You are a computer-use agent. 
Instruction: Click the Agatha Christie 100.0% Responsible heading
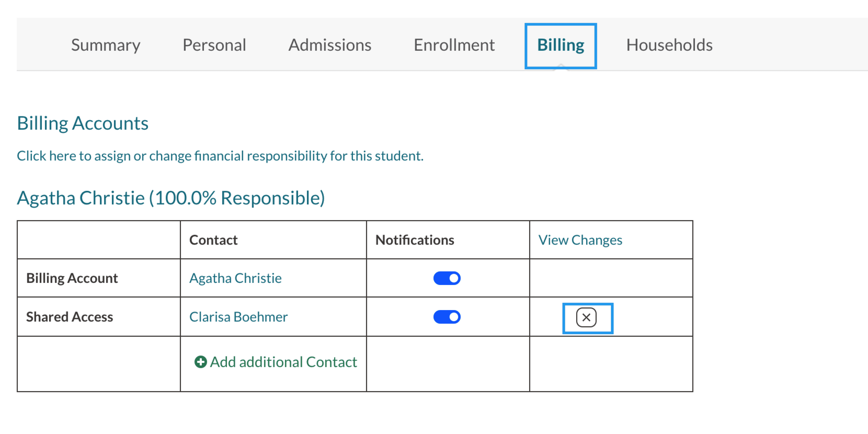point(171,198)
